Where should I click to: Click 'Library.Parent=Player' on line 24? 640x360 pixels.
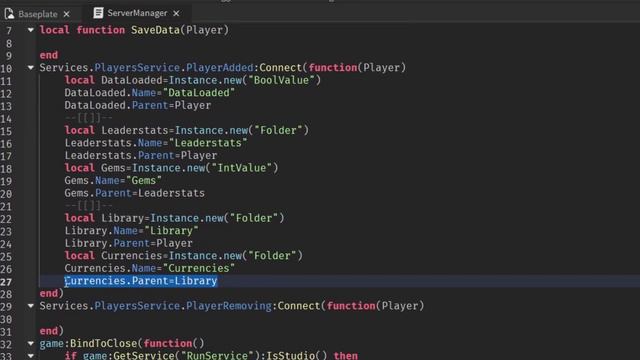129,243
